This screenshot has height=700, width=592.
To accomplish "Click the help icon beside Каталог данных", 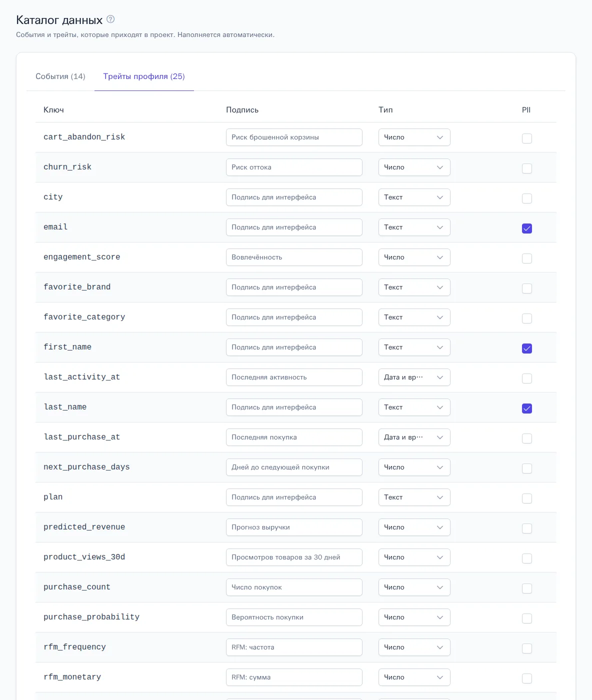I will (110, 19).
